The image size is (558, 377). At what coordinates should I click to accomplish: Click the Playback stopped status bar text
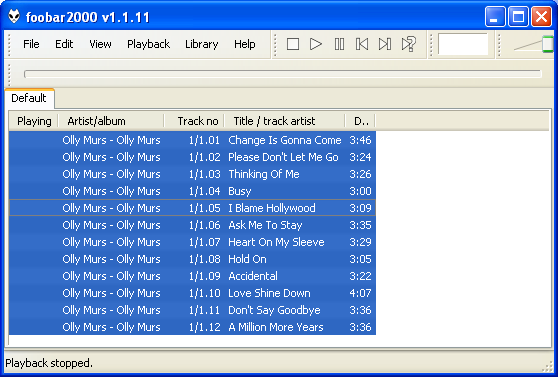pos(49,363)
